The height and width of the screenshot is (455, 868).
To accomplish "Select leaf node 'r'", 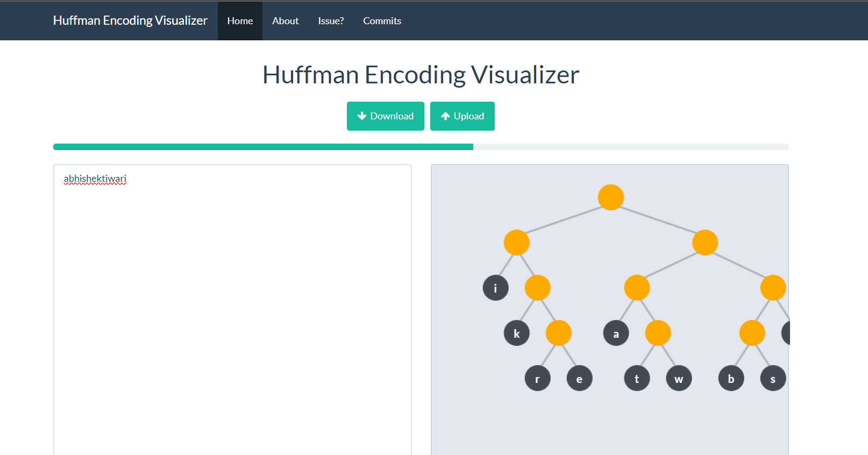I will 538,379.
